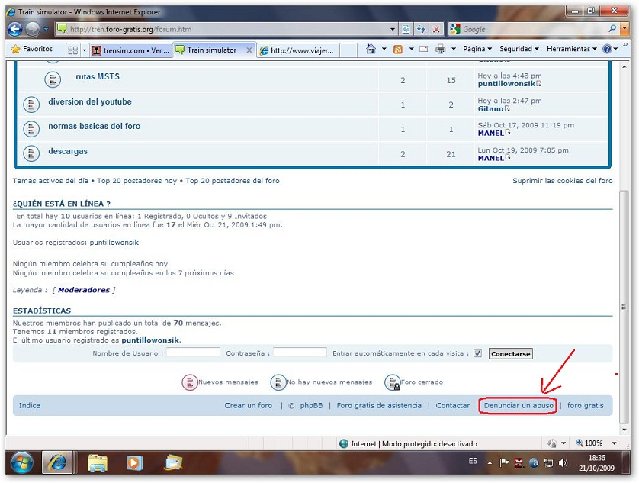Click the 'normas basicas del foro' forum icon

click(x=31, y=127)
